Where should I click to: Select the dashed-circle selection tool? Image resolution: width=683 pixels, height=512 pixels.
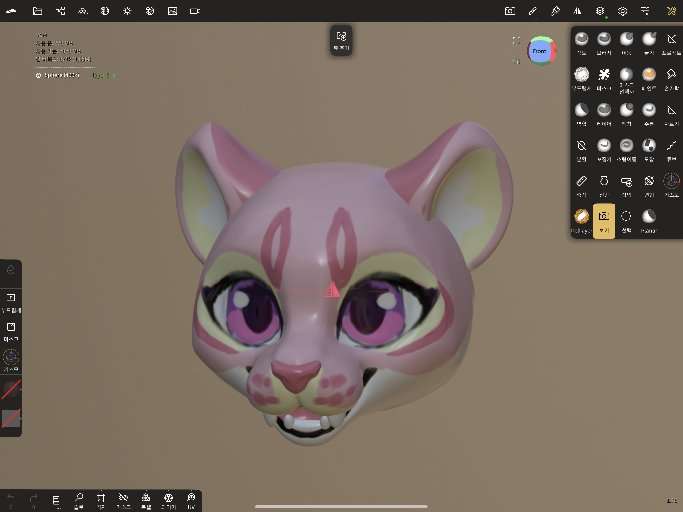(x=626, y=220)
